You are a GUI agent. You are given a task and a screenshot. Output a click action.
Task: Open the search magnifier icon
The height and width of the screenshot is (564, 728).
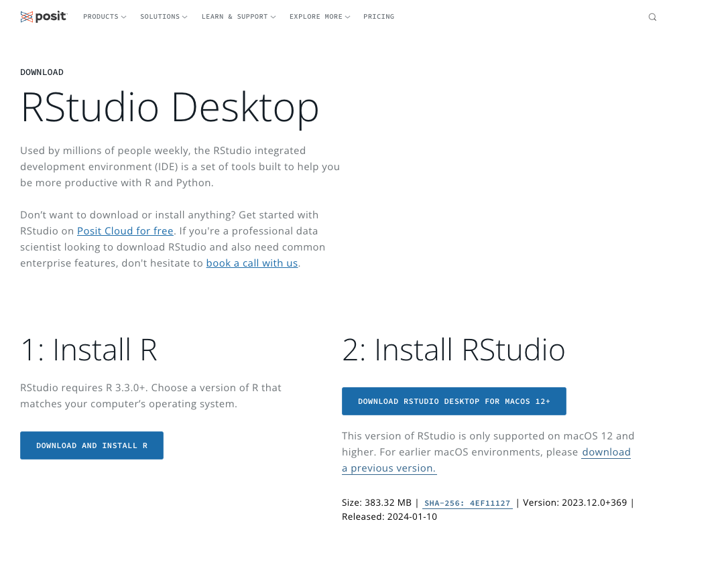tap(652, 17)
